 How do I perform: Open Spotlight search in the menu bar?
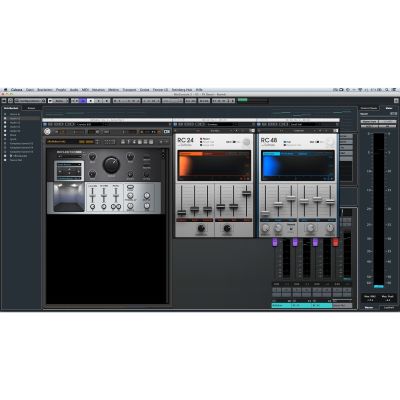point(387,90)
